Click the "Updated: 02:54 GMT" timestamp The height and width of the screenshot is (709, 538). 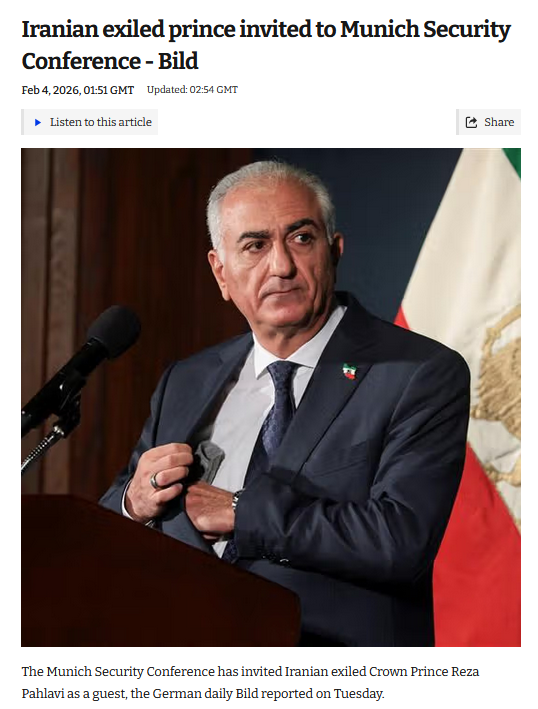192,90
